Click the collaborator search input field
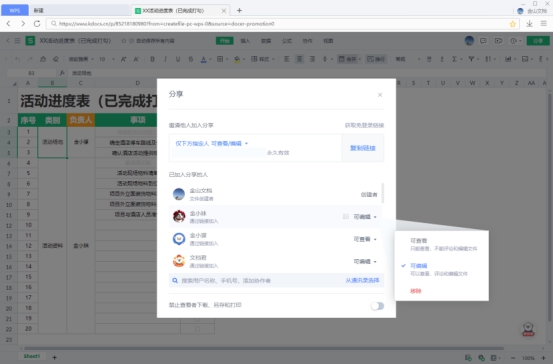 pyautogui.click(x=261, y=281)
